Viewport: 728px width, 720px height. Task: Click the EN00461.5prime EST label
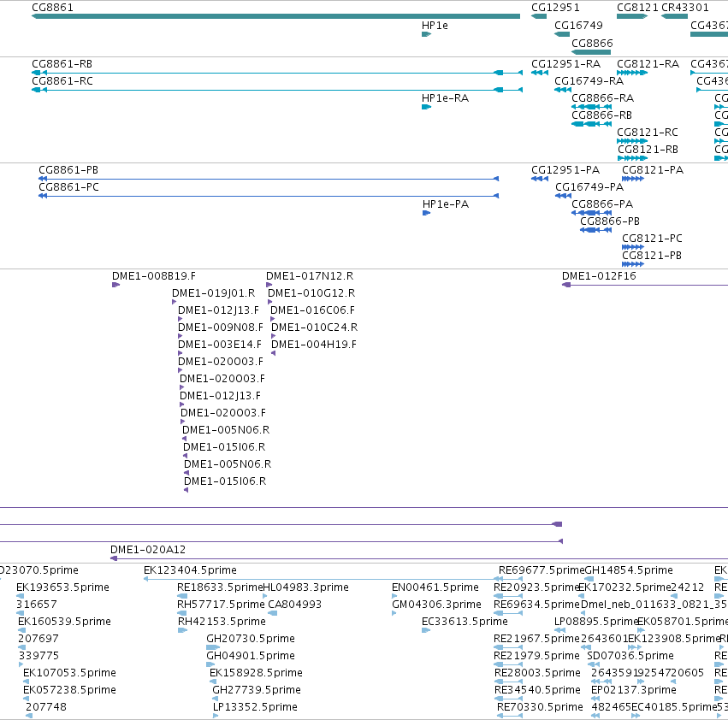click(435, 587)
